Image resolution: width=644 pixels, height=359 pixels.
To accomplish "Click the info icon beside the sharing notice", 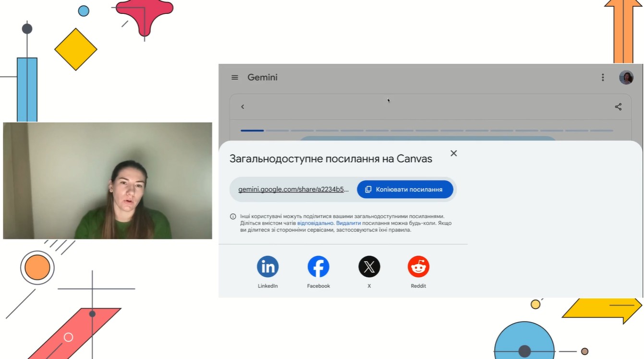I will [233, 216].
